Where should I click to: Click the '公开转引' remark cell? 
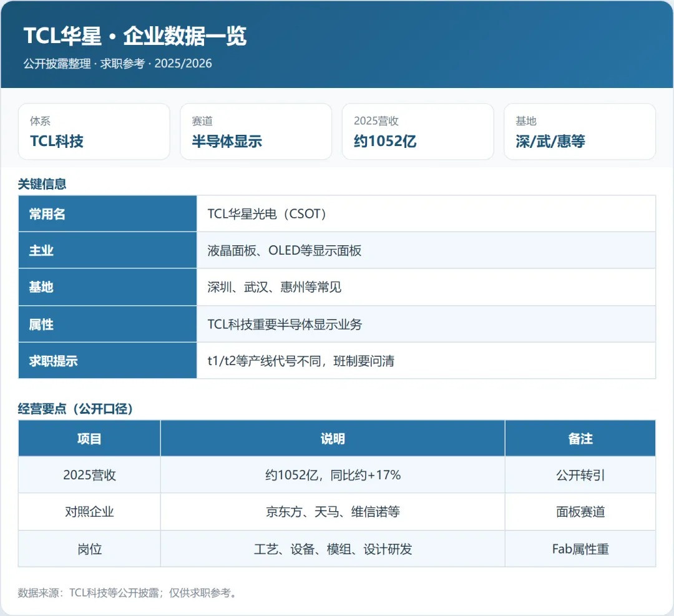pos(580,475)
